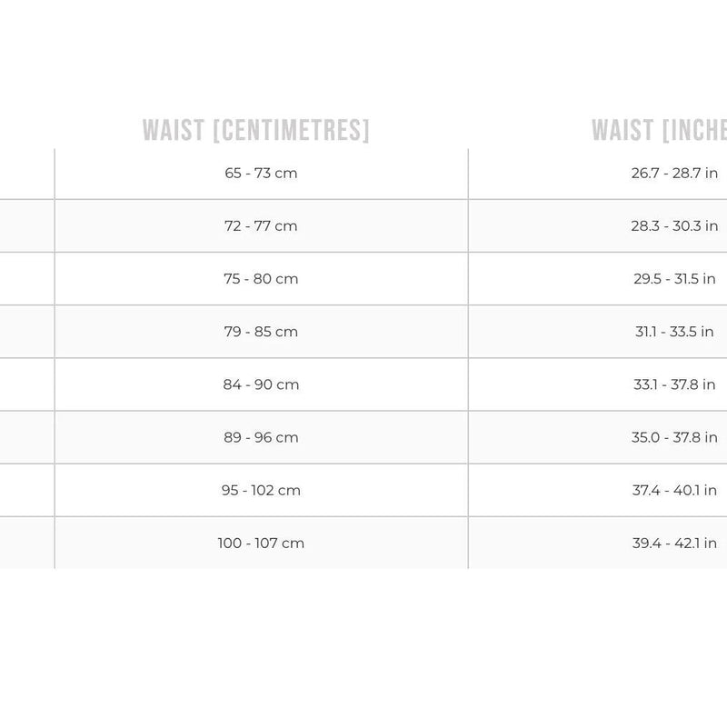Click the 31.1 - 33.5 in value
Viewport: 727px width, 728px height.
(x=674, y=332)
